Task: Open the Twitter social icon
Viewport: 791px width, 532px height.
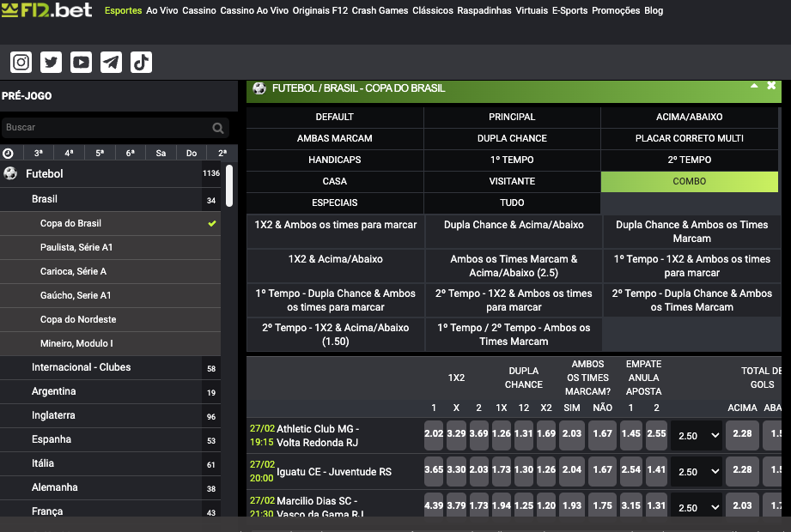Action: click(x=52, y=62)
